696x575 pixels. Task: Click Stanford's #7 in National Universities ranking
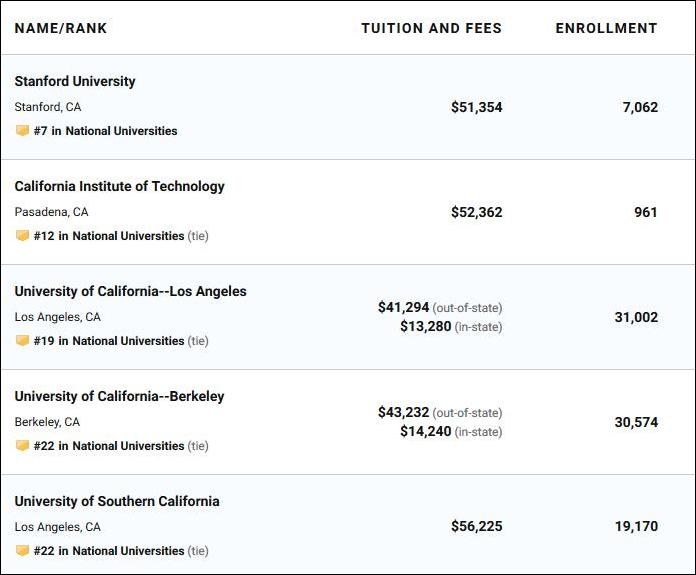[105, 131]
